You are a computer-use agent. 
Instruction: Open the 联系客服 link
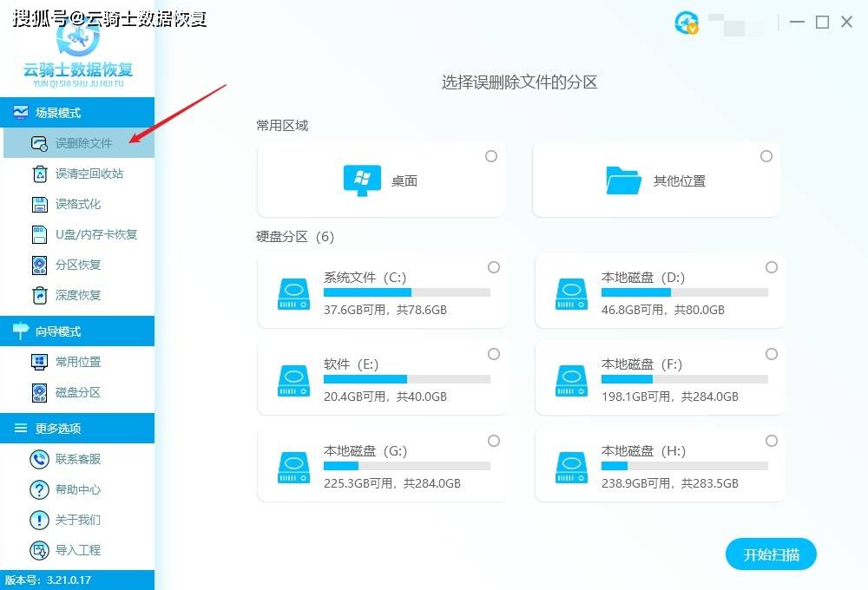click(x=79, y=459)
